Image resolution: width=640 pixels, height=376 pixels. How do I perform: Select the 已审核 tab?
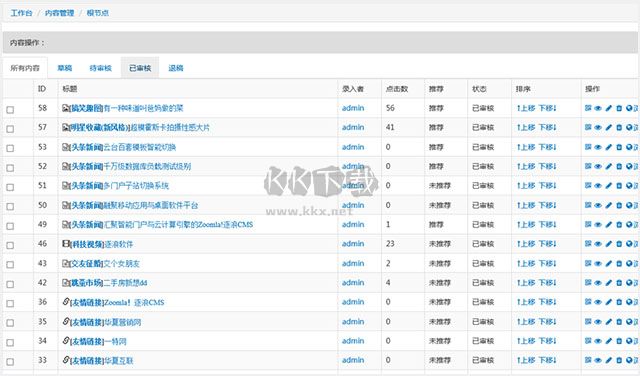(140, 68)
